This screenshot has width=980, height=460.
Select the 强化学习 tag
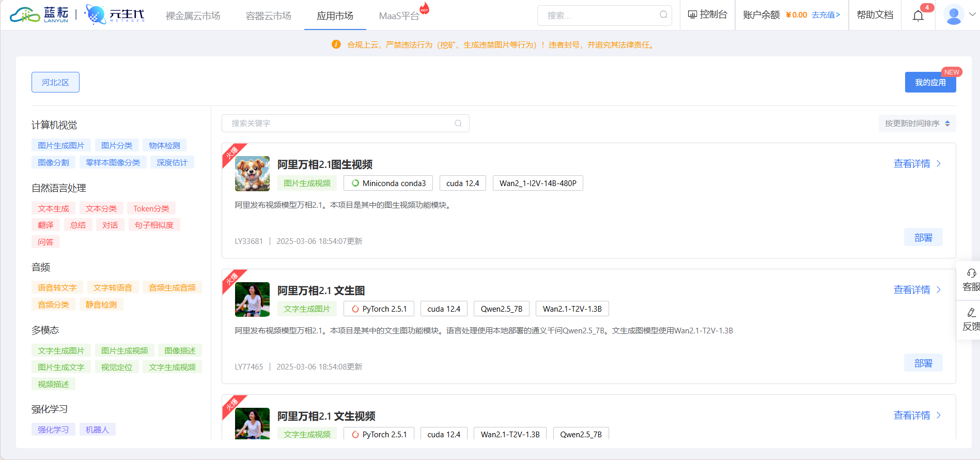[x=53, y=430]
